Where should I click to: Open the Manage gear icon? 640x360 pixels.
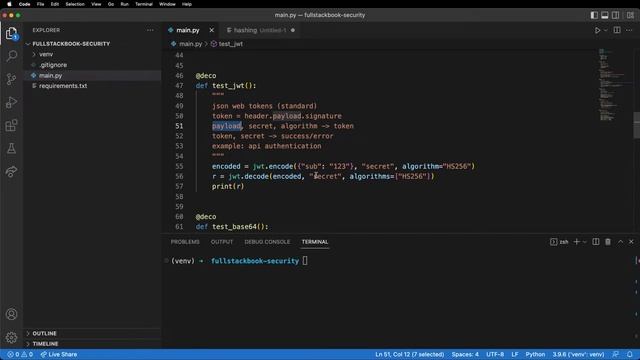pyautogui.click(x=11, y=337)
